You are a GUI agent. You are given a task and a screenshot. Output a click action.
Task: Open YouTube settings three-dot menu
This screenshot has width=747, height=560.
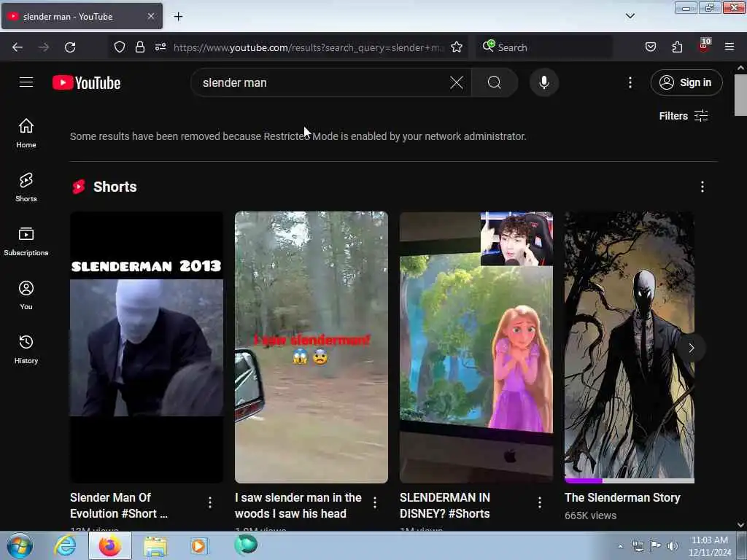[630, 82]
